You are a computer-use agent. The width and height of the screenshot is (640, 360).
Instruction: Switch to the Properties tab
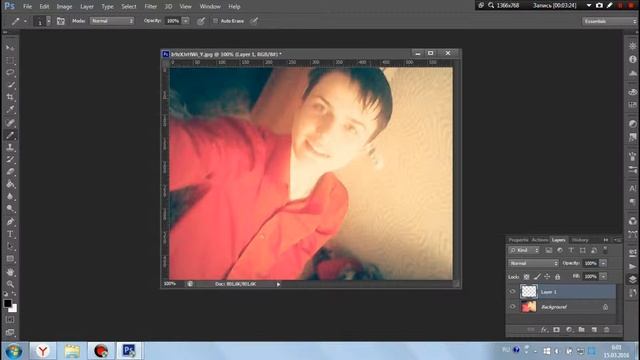(518, 240)
